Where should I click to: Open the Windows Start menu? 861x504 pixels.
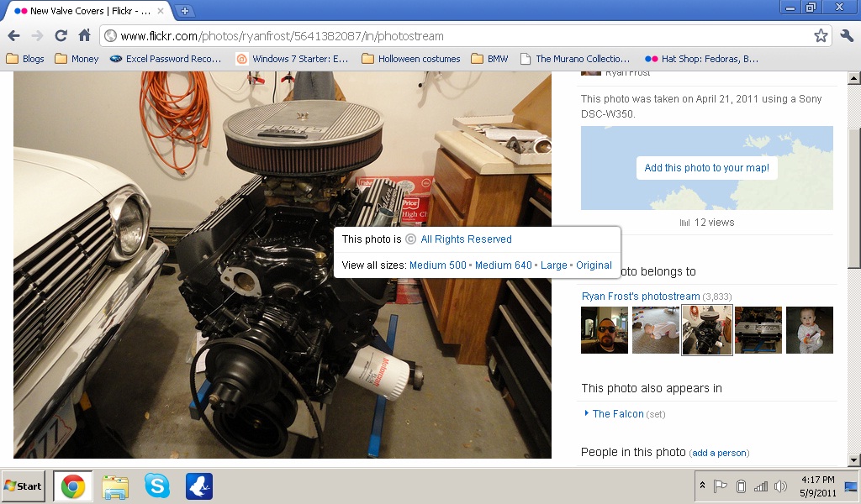[x=24, y=486]
